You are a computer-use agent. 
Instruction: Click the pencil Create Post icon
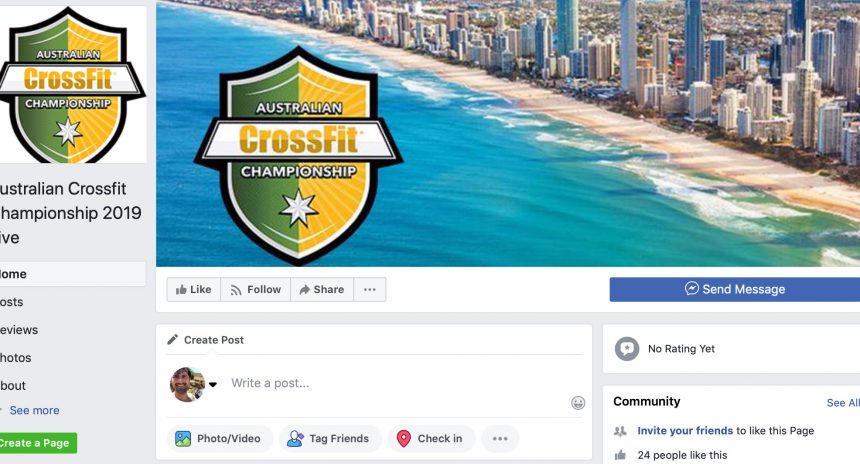tap(173, 339)
